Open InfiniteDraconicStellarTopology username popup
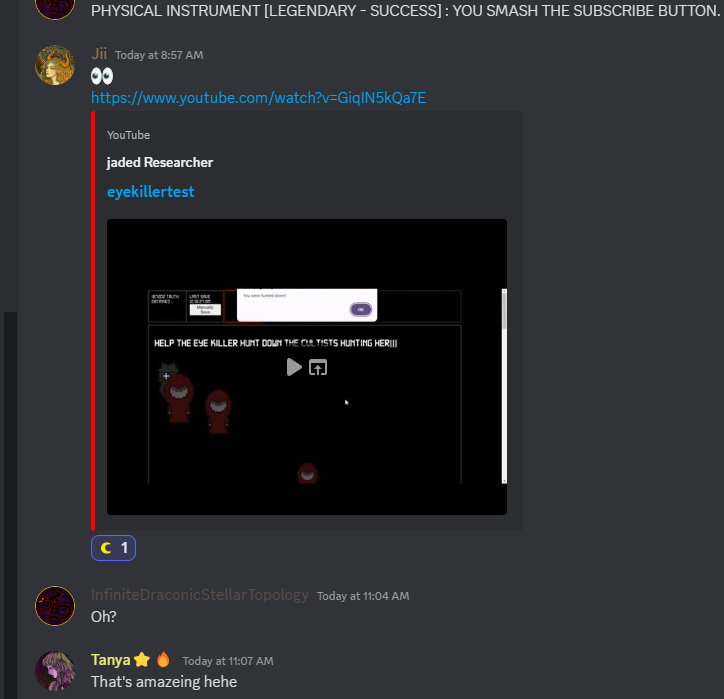 199,595
